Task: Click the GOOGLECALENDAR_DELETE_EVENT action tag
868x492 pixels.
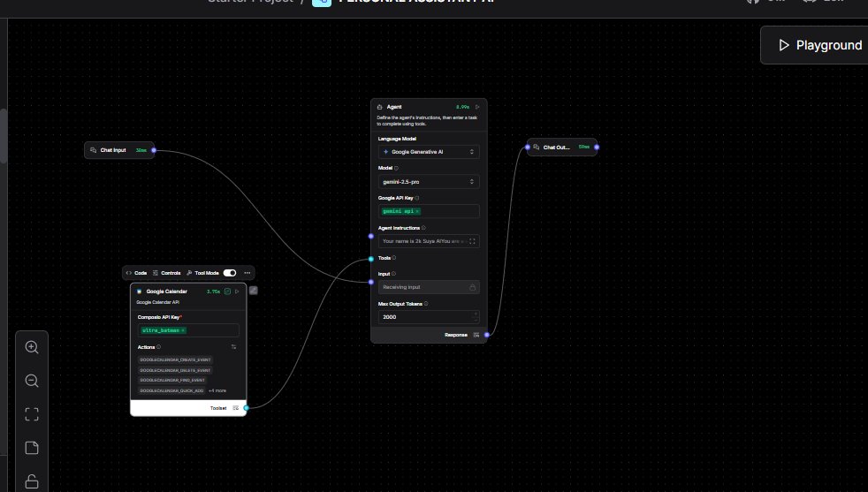Action: click(175, 370)
